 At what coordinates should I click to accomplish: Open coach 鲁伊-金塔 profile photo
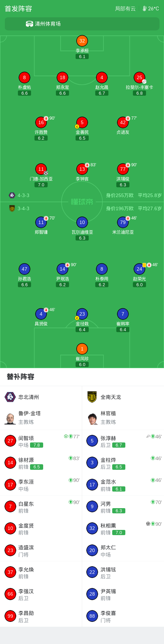tap(10, 418)
